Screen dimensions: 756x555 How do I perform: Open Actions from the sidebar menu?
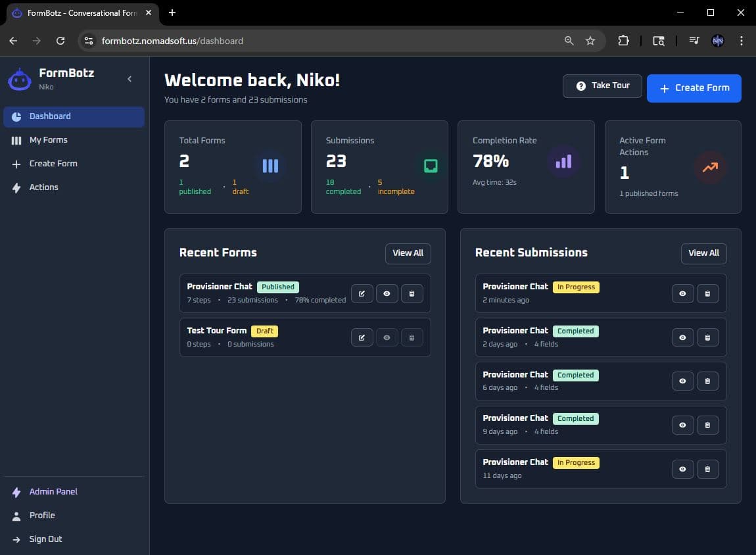point(43,187)
